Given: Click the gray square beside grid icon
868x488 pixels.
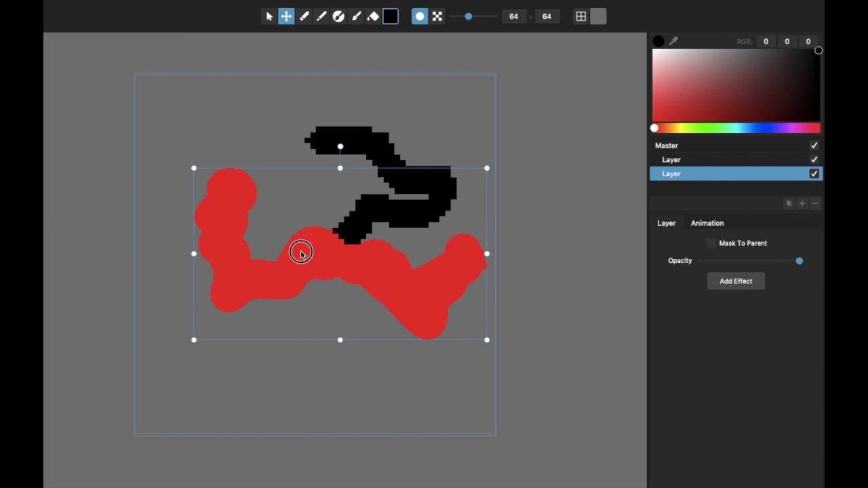Looking at the screenshot, I should (x=598, y=16).
